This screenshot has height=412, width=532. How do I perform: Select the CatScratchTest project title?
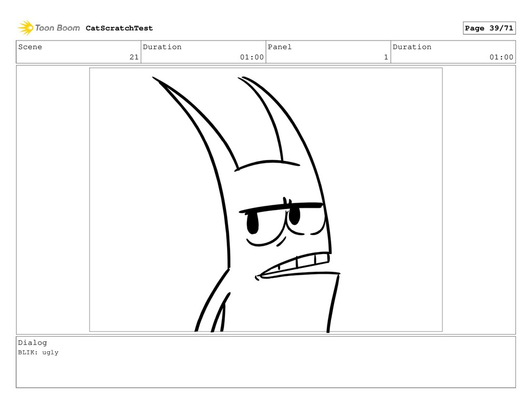pyautogui.click(x=119, y=28)
